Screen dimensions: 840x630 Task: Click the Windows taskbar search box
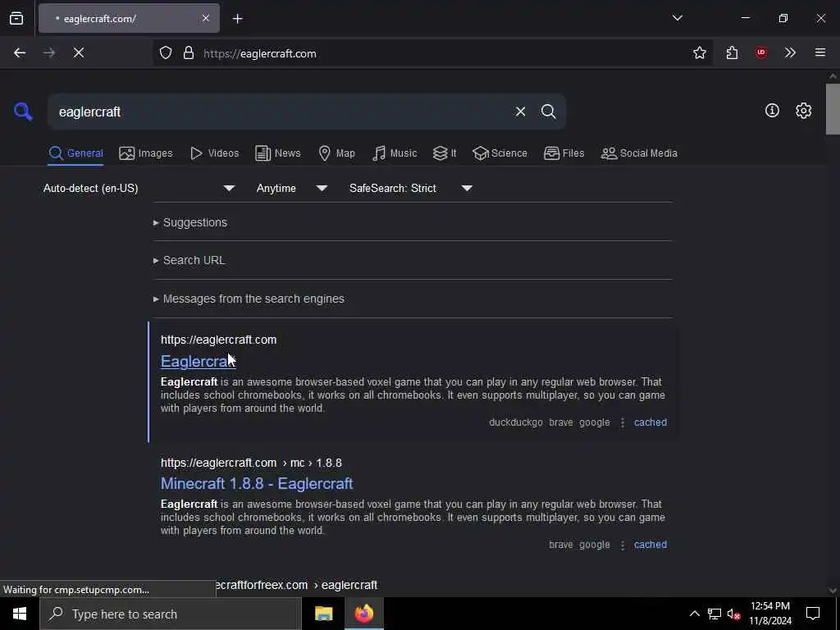171,614
